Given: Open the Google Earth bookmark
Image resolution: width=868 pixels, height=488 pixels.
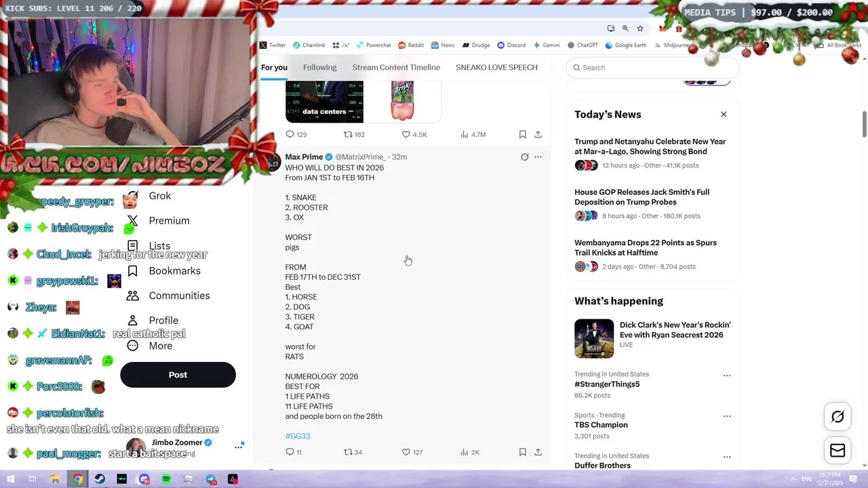Looking at the screenshot, I should (626, 45).
